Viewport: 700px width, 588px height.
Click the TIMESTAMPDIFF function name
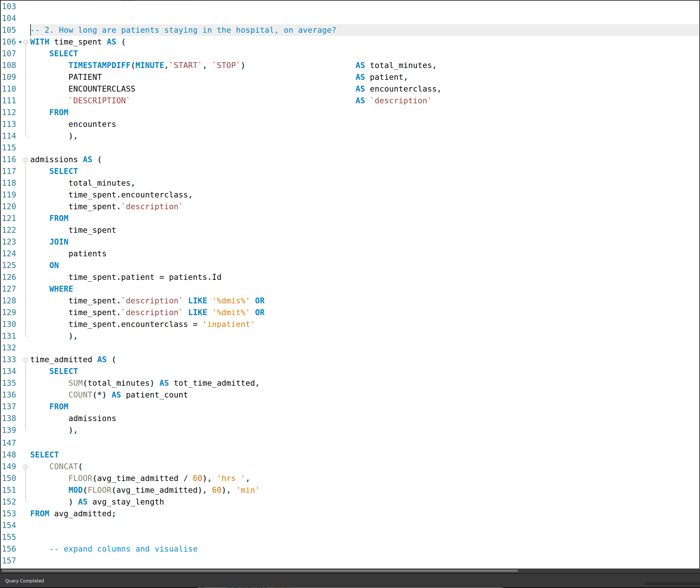coord(99,65)
